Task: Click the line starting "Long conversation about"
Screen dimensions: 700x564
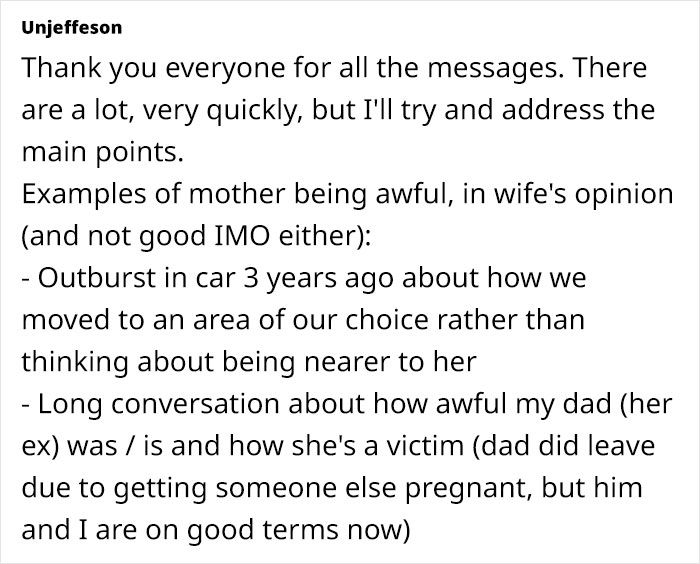Action: point(346,404)
